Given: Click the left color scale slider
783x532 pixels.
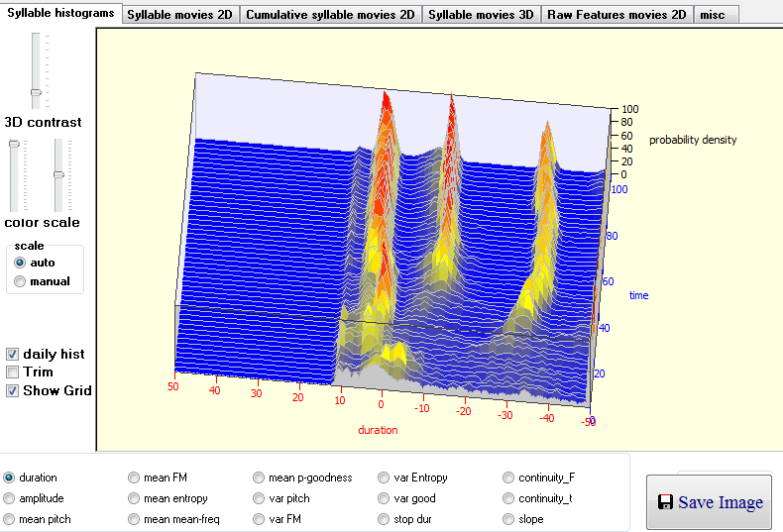Looking at the screenshot, I should click(x=14, y=145).
